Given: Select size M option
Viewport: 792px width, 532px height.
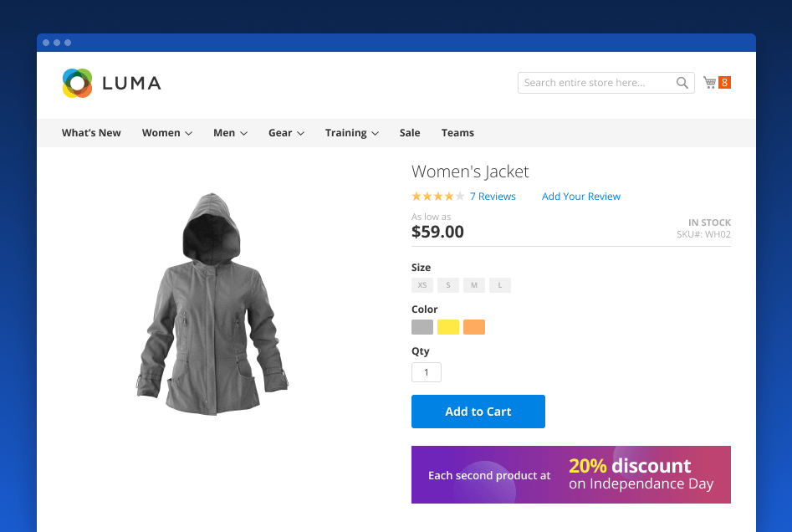Looking at the screenshot, I should (474, 285).
